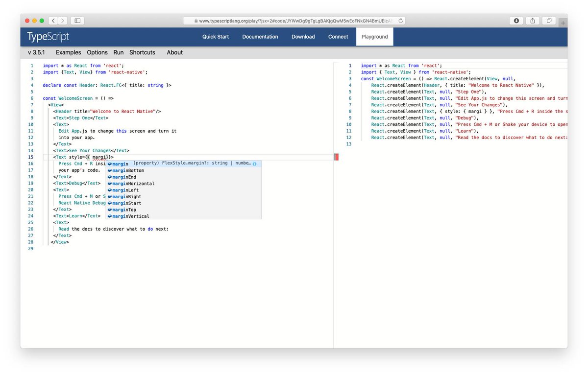Click the red error marker in editor gutter

point(336,157)
